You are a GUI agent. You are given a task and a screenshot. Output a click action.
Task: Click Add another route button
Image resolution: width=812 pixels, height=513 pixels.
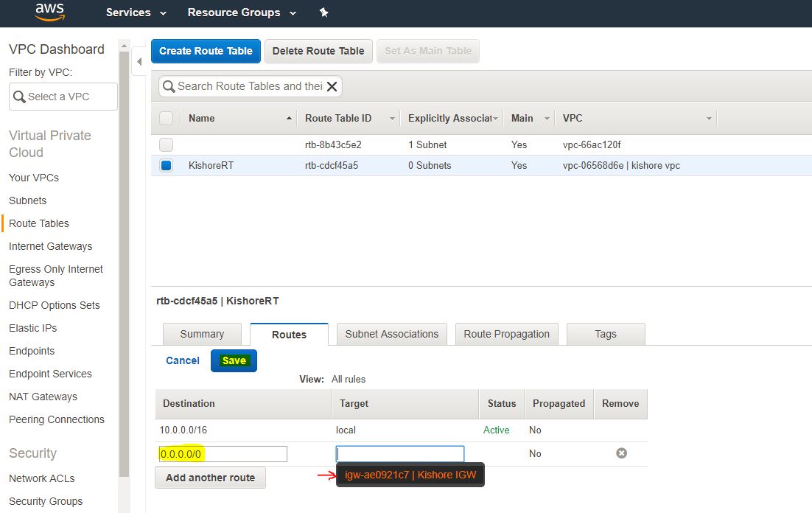(210, 478)
